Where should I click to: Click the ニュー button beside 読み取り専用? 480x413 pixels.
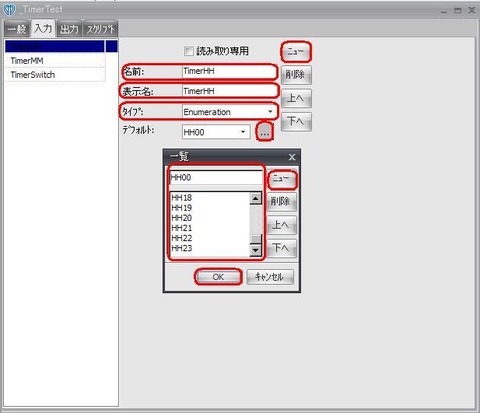pos(296,52)
